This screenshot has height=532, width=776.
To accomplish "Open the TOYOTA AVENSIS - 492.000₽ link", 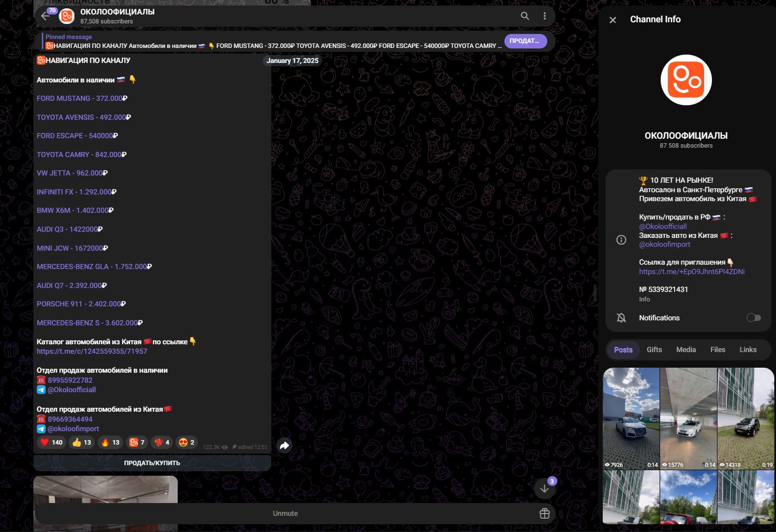I will [x=84, y=118].
